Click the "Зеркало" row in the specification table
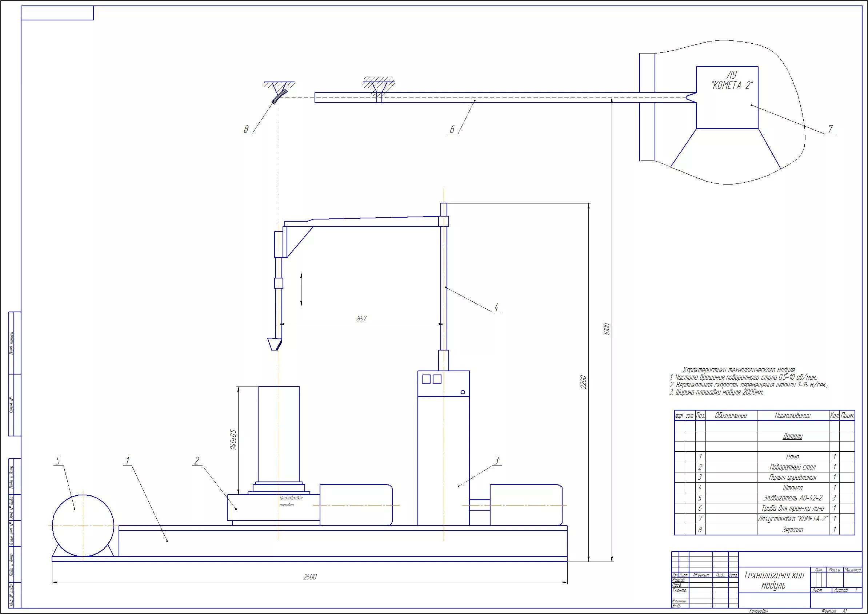Screen dimensions: 868x614 click(792, 530)
